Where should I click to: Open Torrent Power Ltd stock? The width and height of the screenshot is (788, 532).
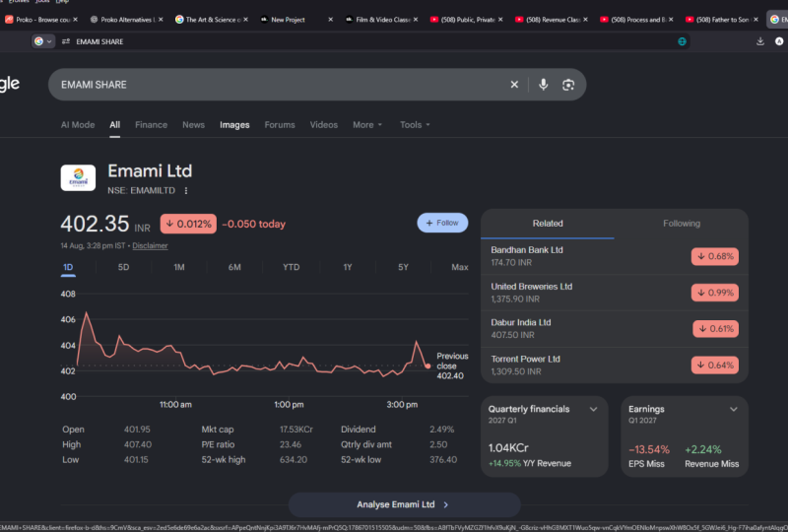click(614, 366)
